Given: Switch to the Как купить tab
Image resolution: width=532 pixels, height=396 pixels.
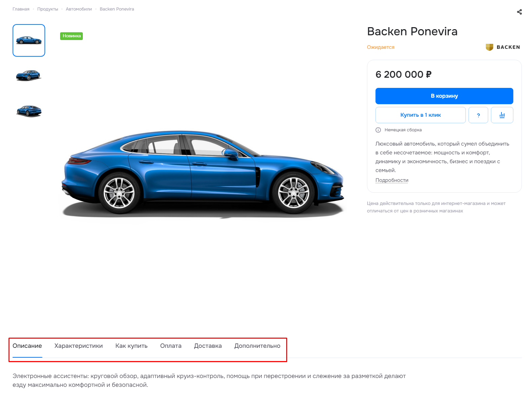Looking at the screenshot, I should coord(131,346).
